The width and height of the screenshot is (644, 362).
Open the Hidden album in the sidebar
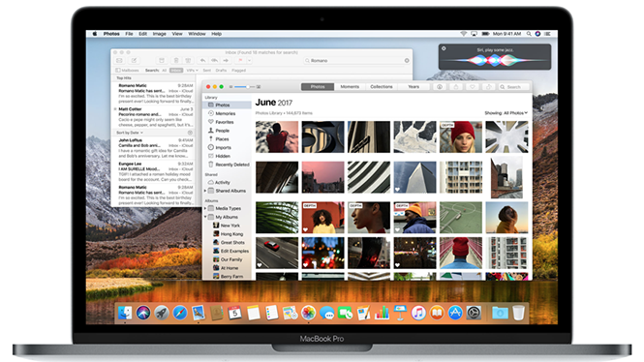click(x=228, y=156)
